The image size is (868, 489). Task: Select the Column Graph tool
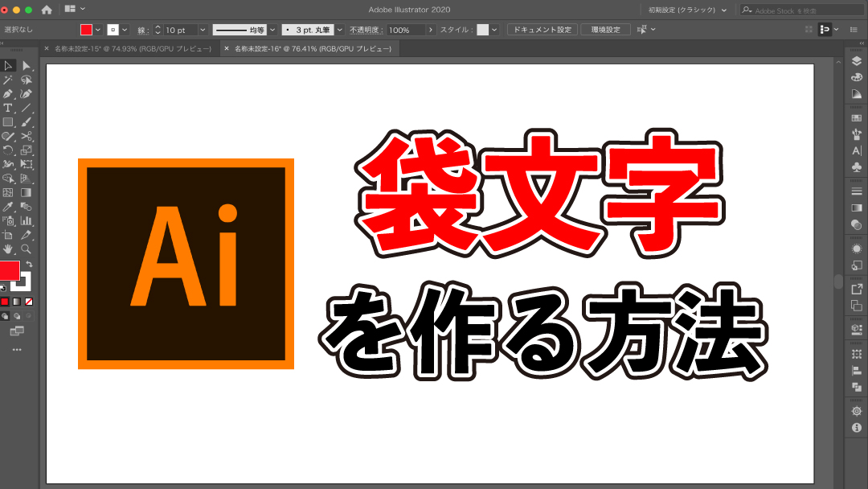(x=26, y=221)
